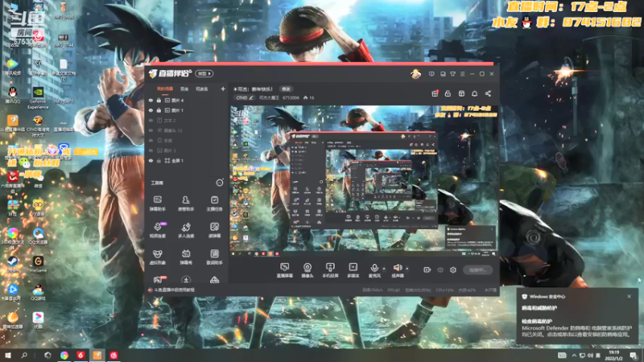Click the unlock padlock icon in top toolbar
The image size is (644, 362).
coord(448,93)
